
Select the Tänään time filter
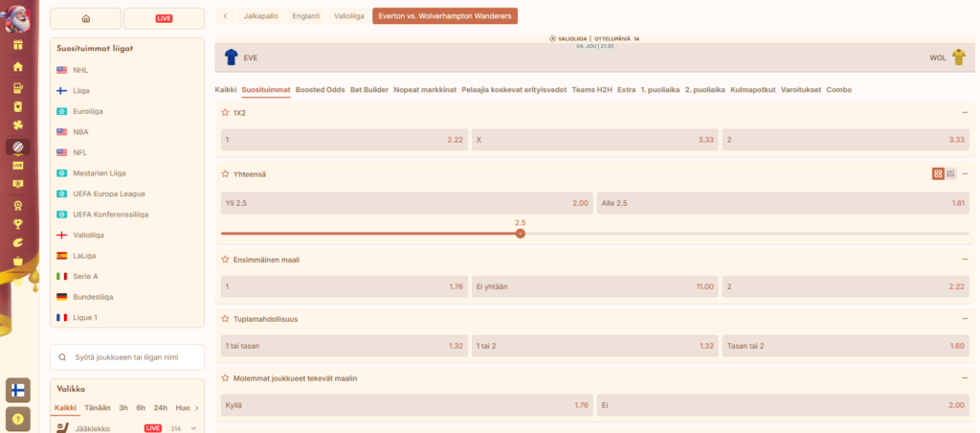[98, 407]
